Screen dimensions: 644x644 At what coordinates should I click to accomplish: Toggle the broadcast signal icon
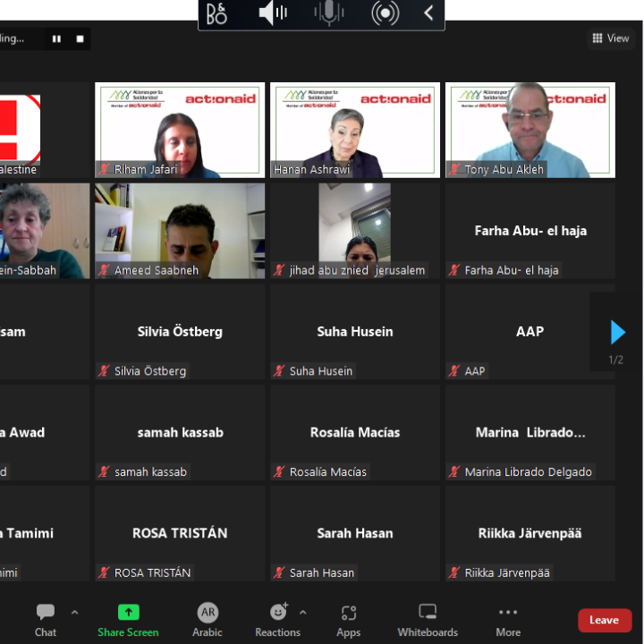(x=386, y=13)
